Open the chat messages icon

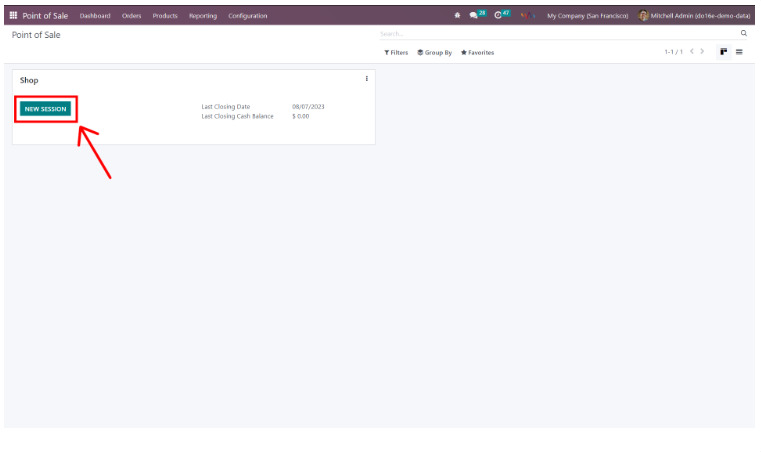[474, 16]
